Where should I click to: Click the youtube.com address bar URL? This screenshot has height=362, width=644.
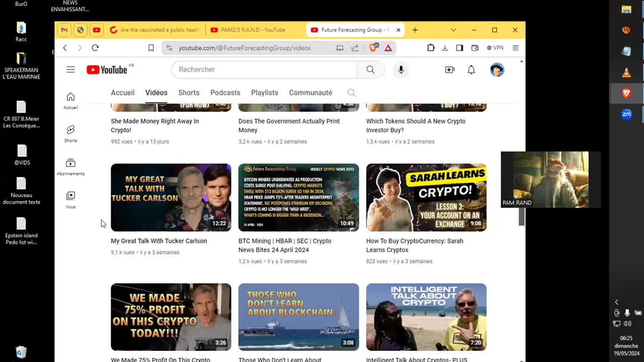click(245, 48)
